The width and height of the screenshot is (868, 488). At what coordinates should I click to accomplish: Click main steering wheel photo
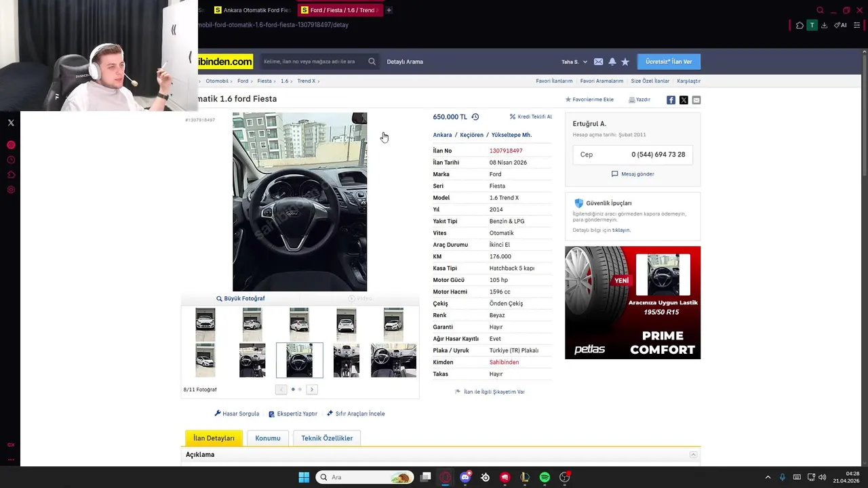click(x=300, y=202)
